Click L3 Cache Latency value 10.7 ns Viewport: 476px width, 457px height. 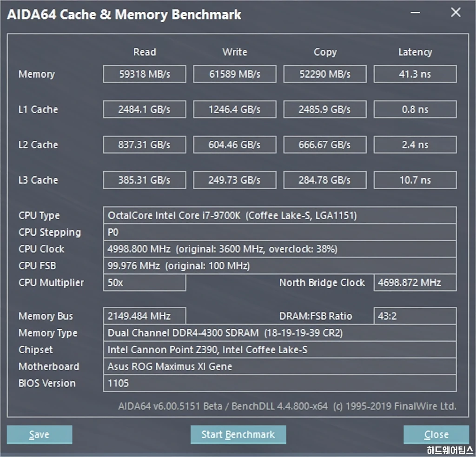click(415, 180)
